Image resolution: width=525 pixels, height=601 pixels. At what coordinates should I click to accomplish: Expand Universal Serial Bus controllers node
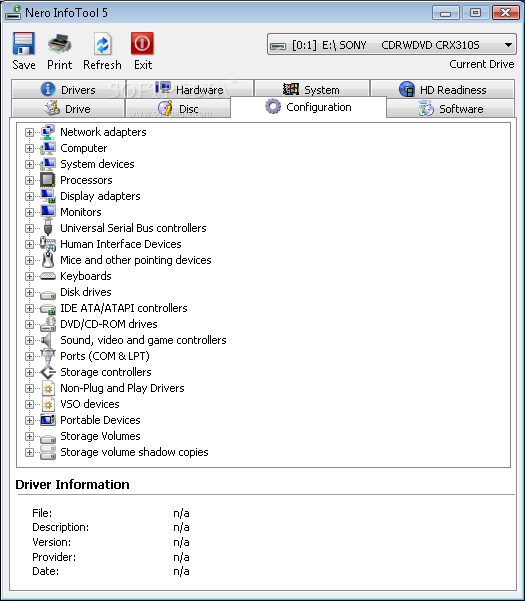point(29,228)
